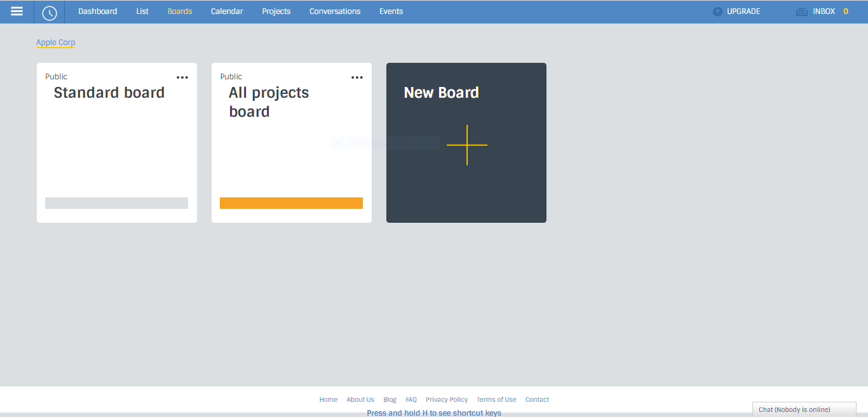Go to the Dashboard tab

click(98, 11)
